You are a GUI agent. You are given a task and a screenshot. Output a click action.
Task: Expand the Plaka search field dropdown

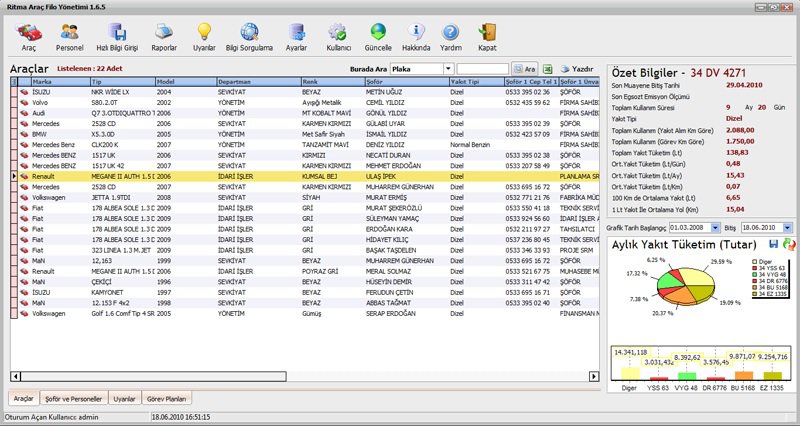[447, 69]
